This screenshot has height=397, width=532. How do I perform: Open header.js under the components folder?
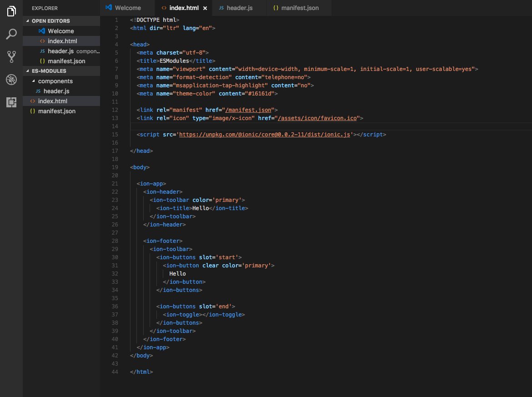coord(61,91)
